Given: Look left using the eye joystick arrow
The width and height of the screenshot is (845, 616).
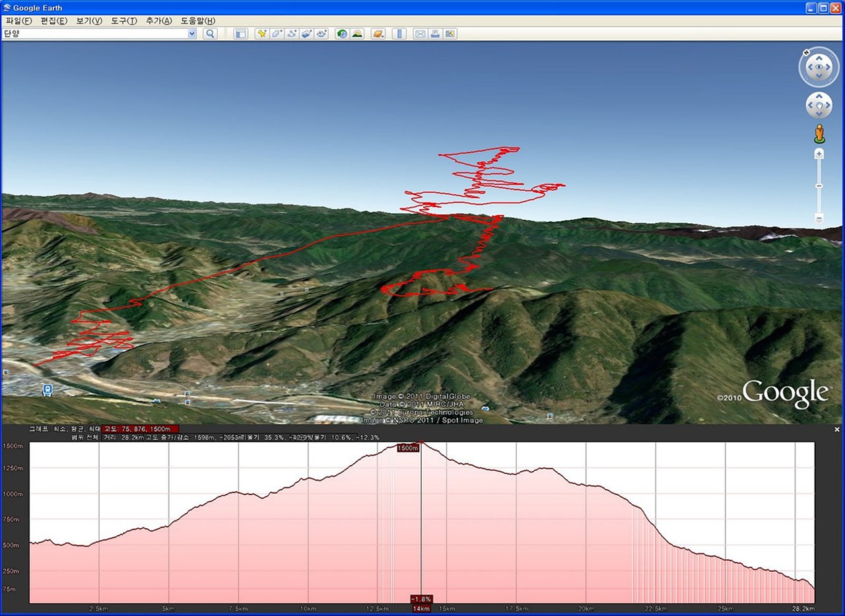Looking at the screenshot, I should [x=809, y=67].
